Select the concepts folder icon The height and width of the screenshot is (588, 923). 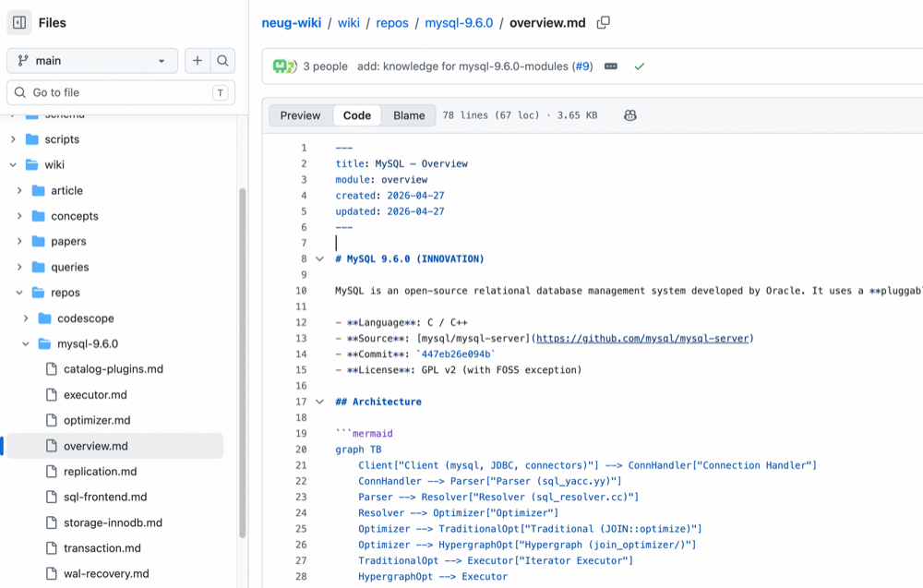click(38, 216)
